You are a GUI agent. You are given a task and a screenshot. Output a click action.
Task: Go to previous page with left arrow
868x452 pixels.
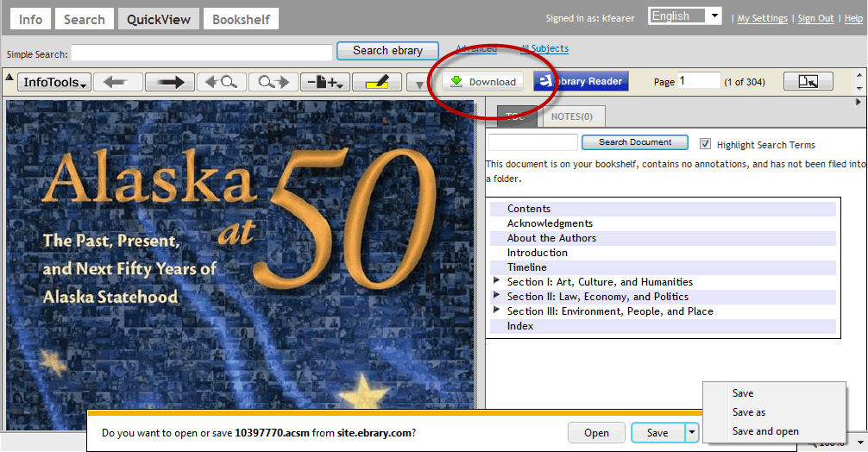click(116, 82)
